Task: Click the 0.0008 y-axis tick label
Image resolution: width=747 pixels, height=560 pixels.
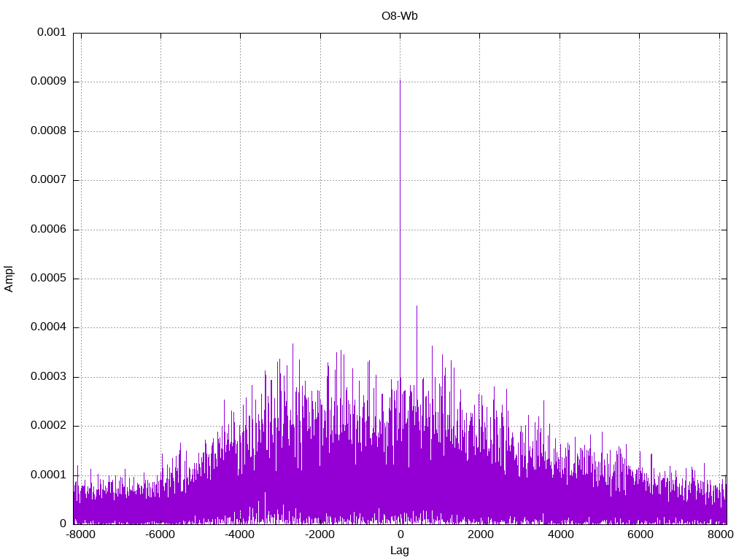Action: click(x=48, y=131)
